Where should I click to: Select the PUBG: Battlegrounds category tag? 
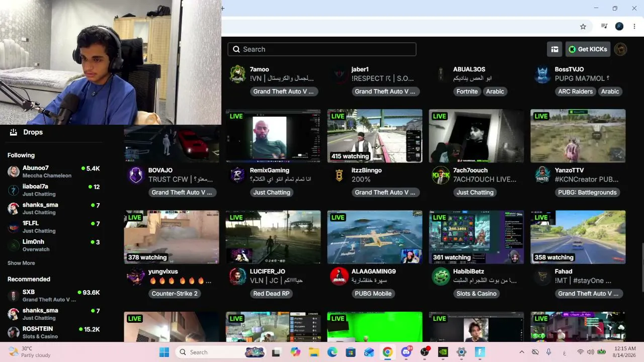(x=587, y=193)
